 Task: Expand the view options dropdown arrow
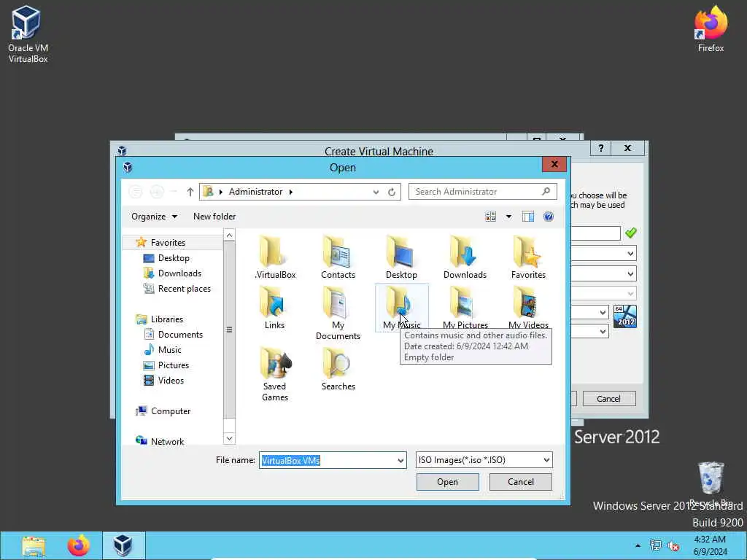pyautogui.click(x=508, y=217)
